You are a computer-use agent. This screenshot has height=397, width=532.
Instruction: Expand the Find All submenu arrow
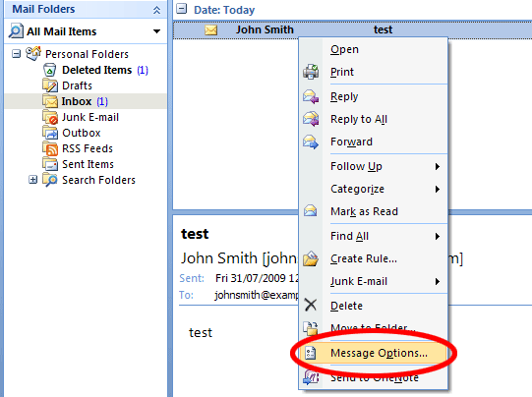438,236
